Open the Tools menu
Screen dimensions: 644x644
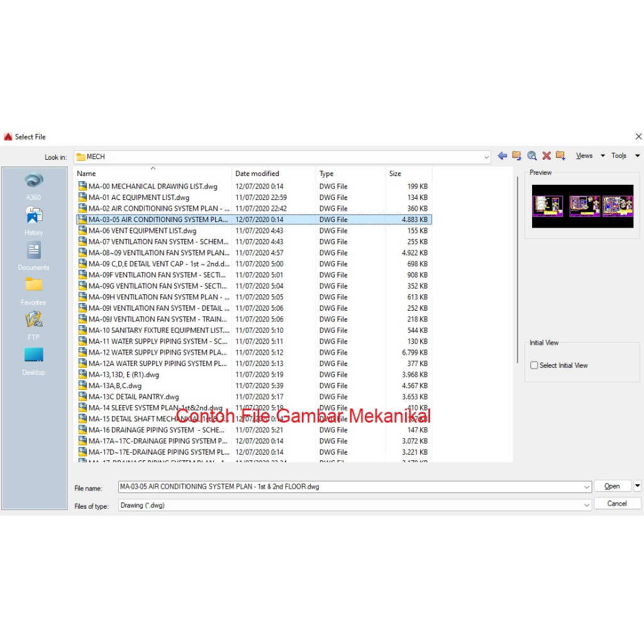tap(619, 156)
